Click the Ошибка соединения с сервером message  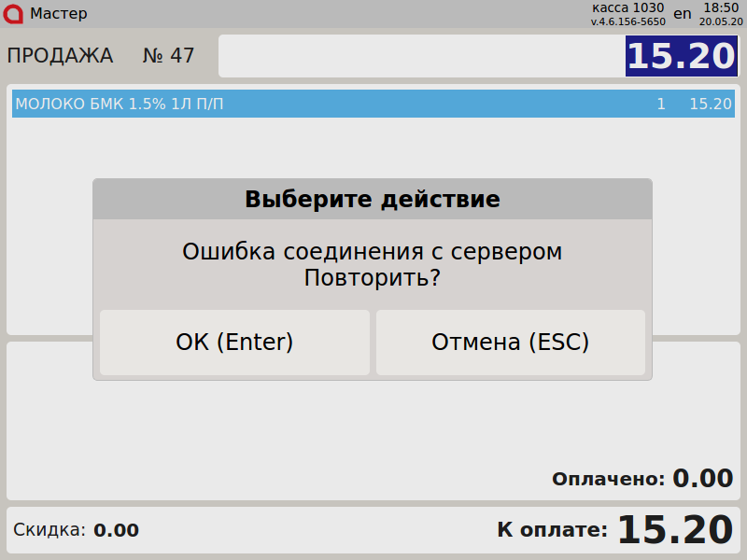click(x=372, y=252)
